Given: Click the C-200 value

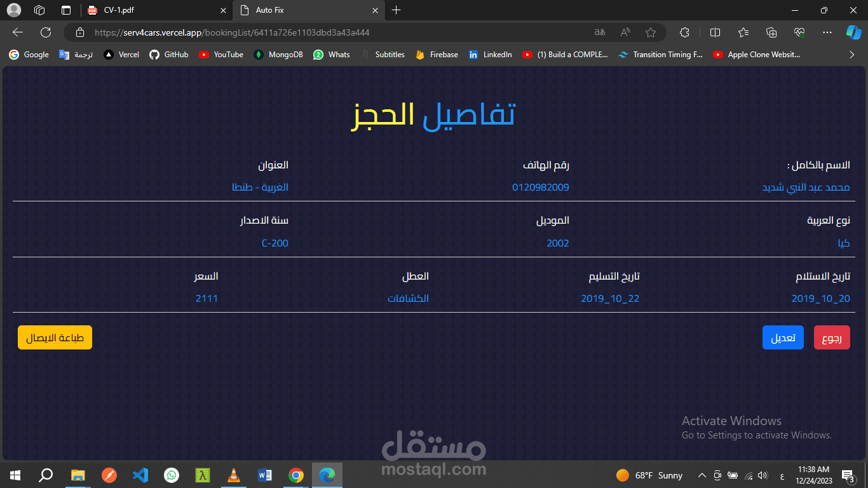Looking at the screenshot, I should coord(275,243).
